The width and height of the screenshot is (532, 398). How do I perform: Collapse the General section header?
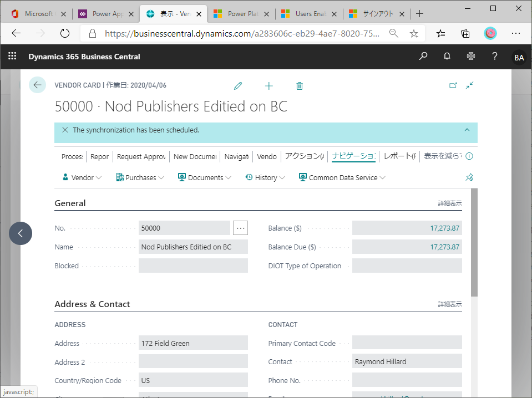[70, 203]
